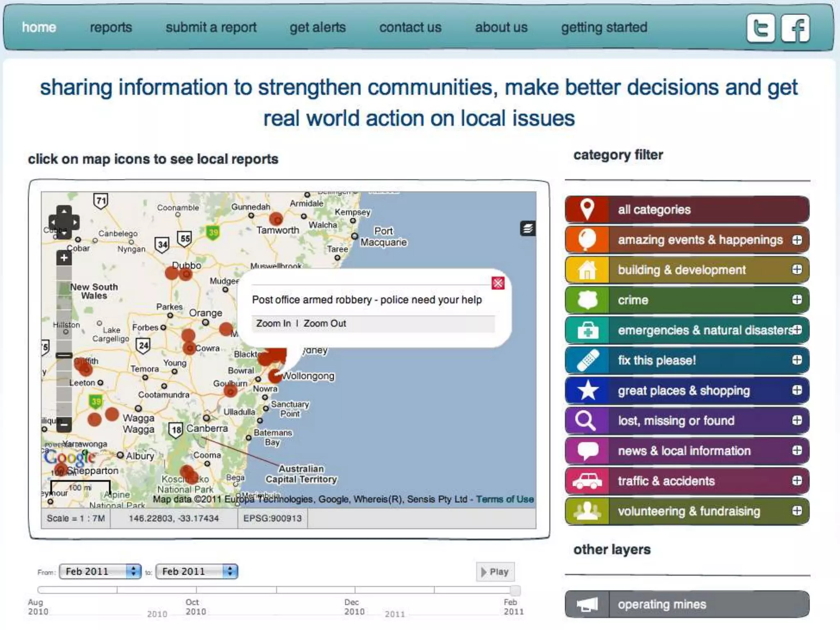
Task: Expand the building & development category
Action: [x=797, y=269]
